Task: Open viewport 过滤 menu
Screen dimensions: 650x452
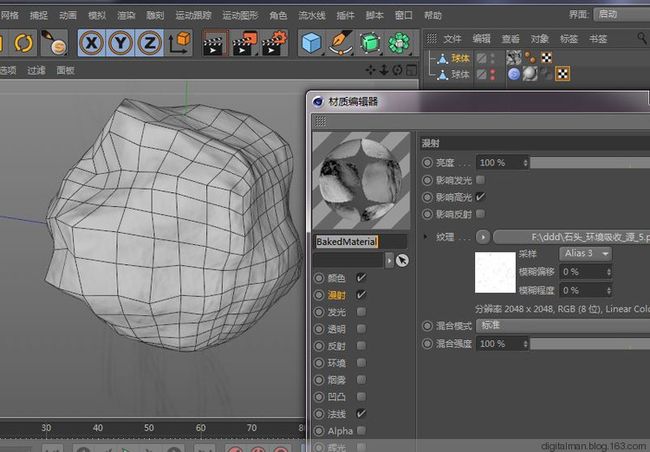Action: pyautogui.click(x=36, y=70)
